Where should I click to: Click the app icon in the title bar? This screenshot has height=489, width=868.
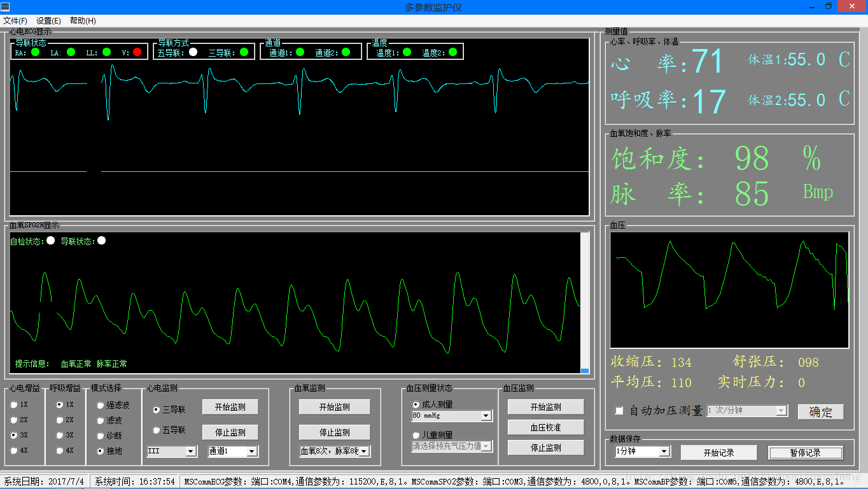click(5, 6)
